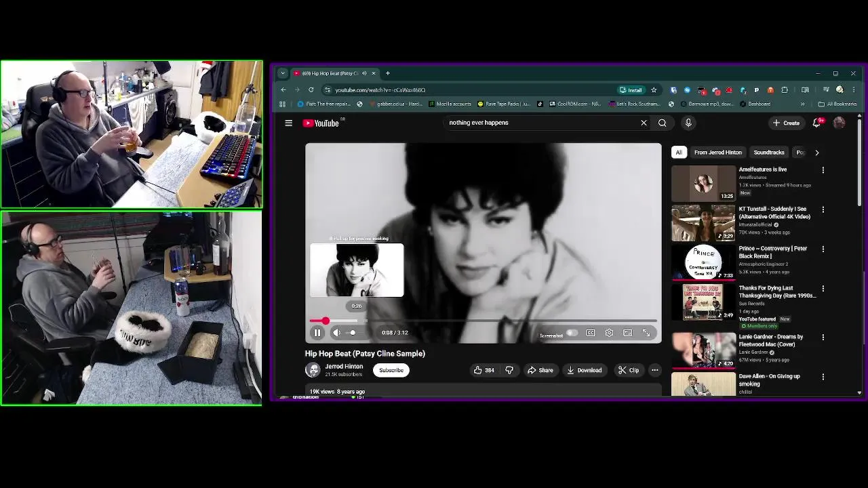Click the Create button
The image size is (868, 488).
[x=787, y=123]
